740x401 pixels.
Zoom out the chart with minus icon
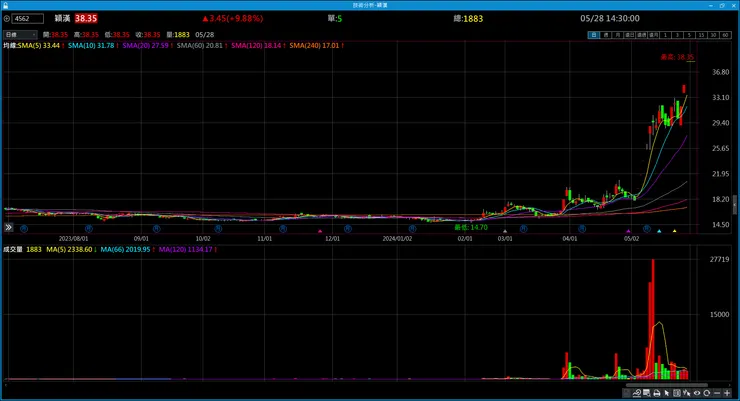tap(717, 393)
